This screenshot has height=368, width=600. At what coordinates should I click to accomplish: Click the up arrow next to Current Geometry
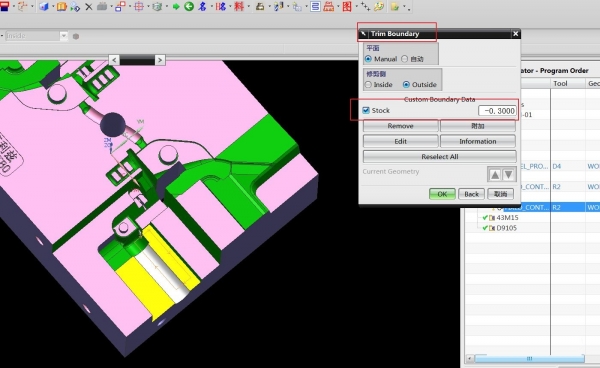(x=495, y=175)
